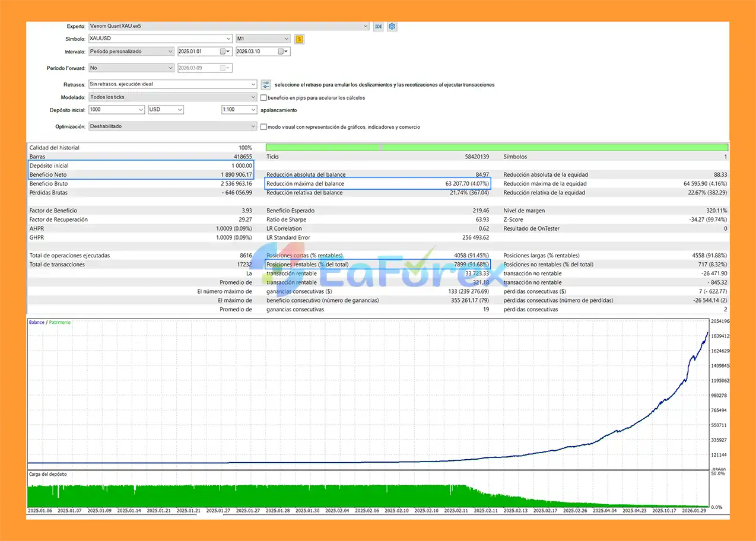Open the apalancamiento 1:100 dropdown
Screen dimensions: 756x541
(x=239, y=110)
